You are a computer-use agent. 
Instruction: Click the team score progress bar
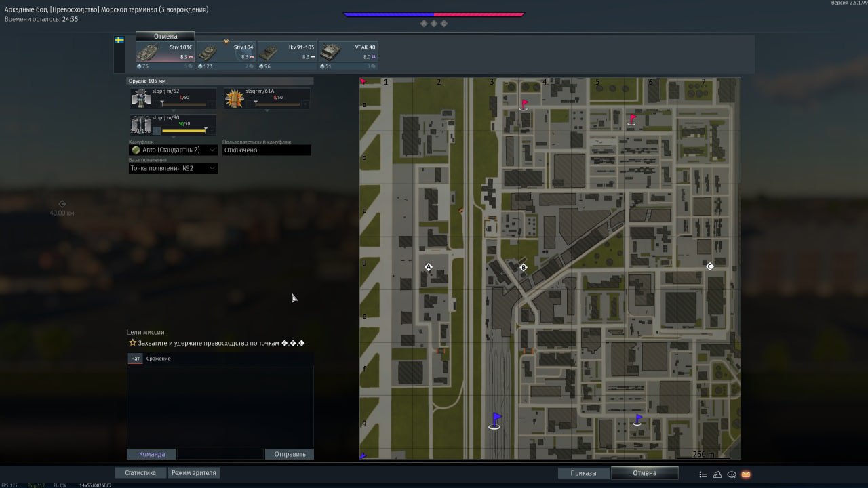(434, 14)
